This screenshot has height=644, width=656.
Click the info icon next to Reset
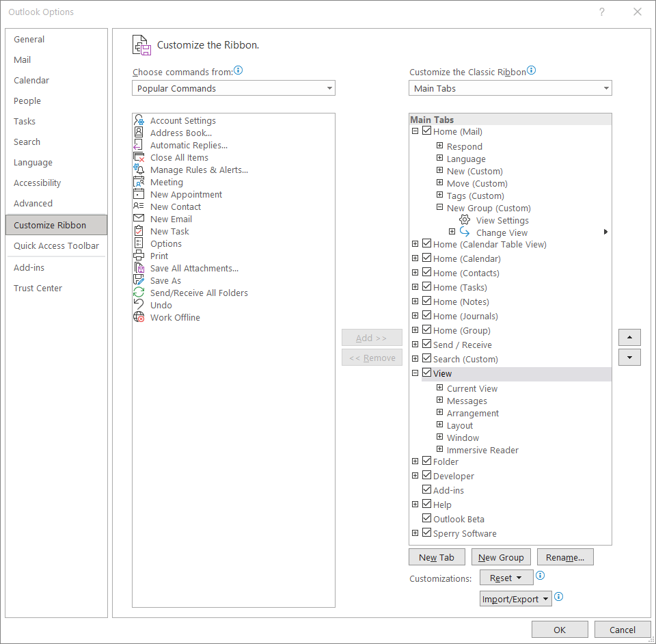pos(540,576)
